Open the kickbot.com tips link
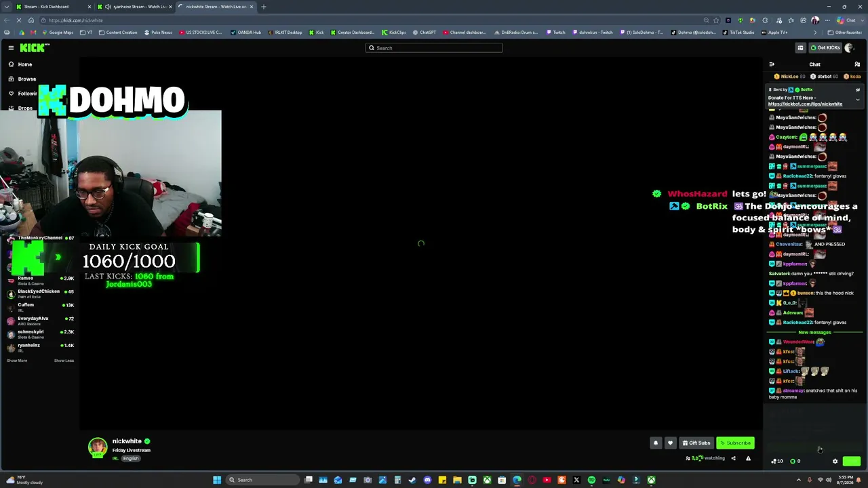 805,104
